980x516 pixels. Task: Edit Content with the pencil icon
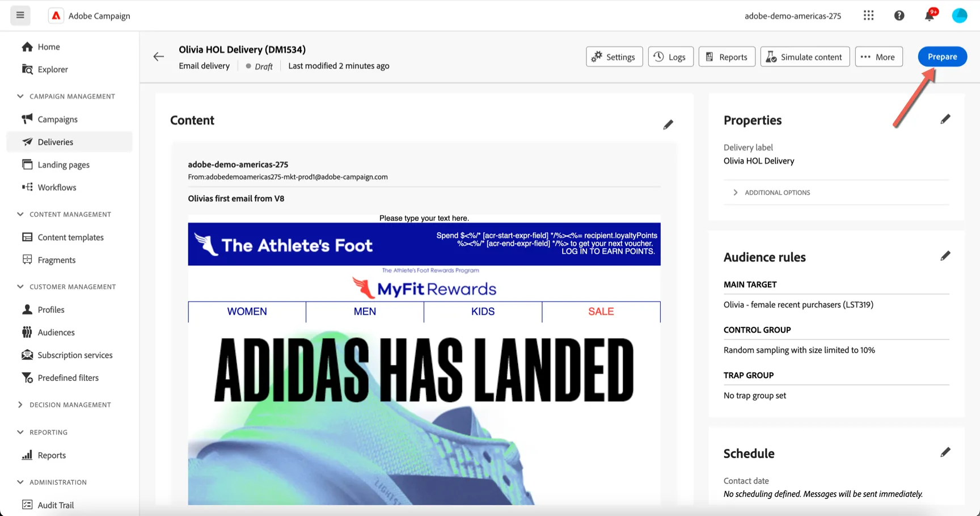(x=668, y=124)
